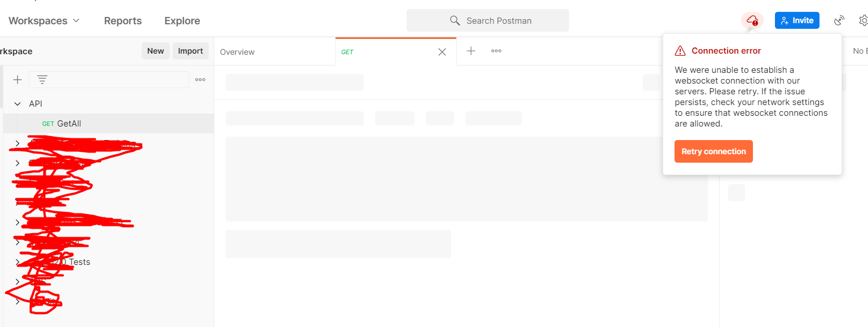Click the Import button
The image size is (868, 327).
[x=191, y=51]
